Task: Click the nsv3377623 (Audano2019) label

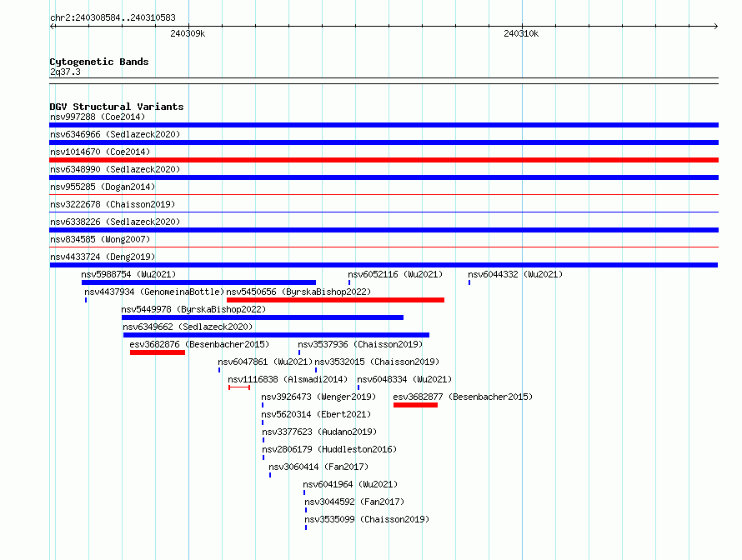Action: click(319, 432)
